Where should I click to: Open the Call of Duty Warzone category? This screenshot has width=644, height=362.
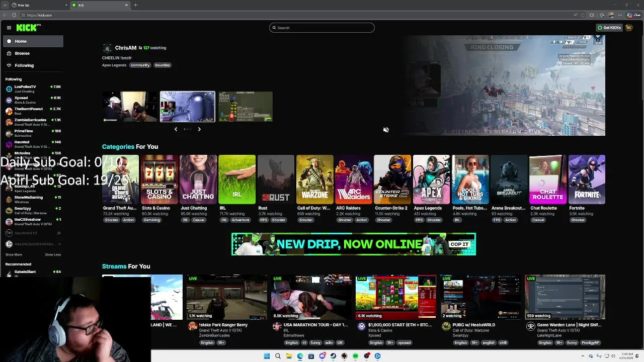(314, 179)
